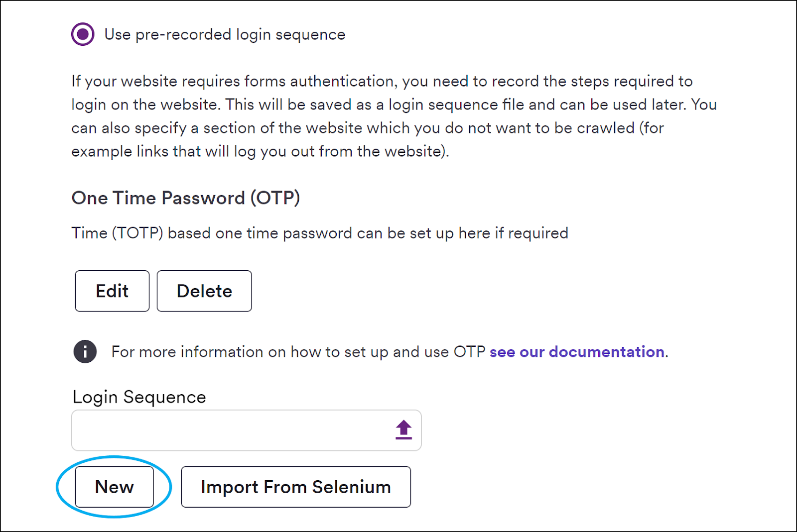Click the One Time Password (OTP) heading
This screenshot has width=797, height=532.
click(186, 198)
